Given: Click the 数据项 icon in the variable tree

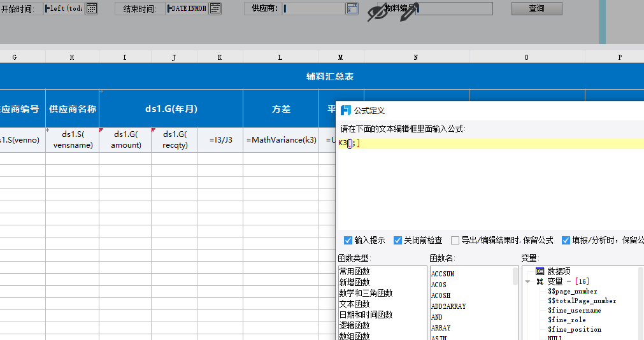Looking at the screenshot, I should 540,271.
